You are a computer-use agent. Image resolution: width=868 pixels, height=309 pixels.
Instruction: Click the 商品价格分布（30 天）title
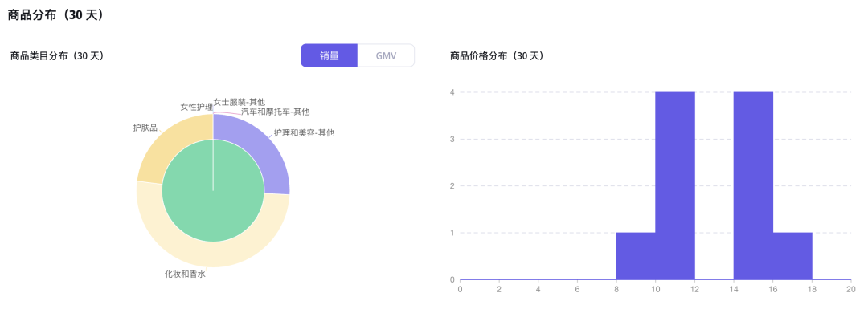pos(497,56)
